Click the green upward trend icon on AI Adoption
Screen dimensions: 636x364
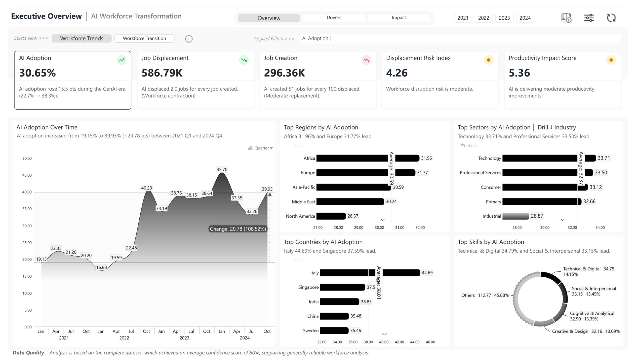click(x=121, y=60)
